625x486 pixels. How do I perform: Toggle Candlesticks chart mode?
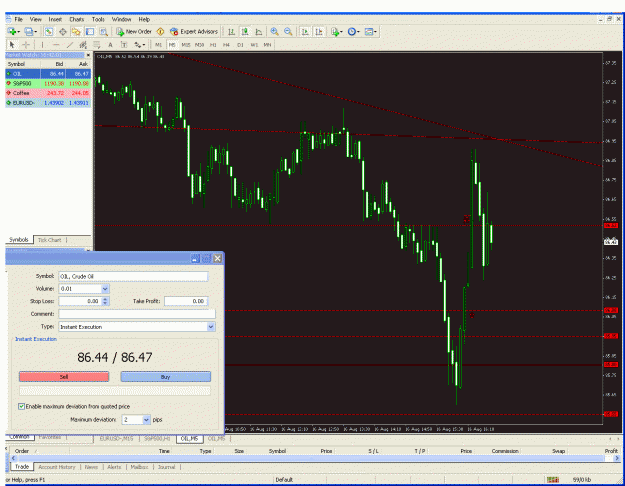point(245,31)
